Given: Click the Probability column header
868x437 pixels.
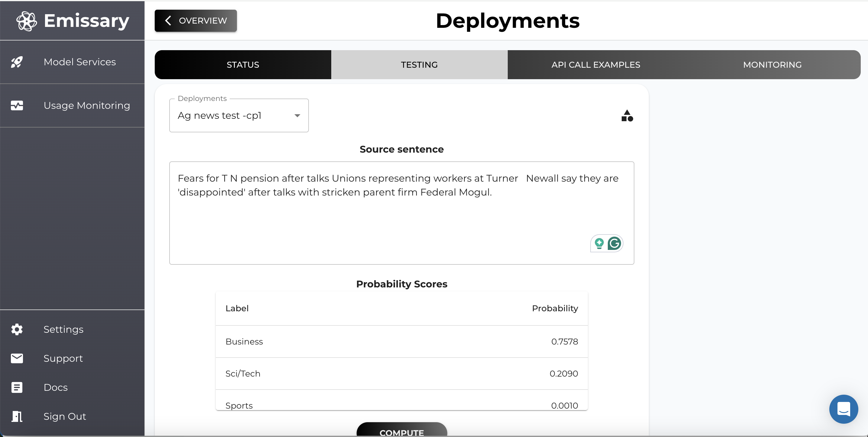Looking at the screenshot, I should coord(555,308).
